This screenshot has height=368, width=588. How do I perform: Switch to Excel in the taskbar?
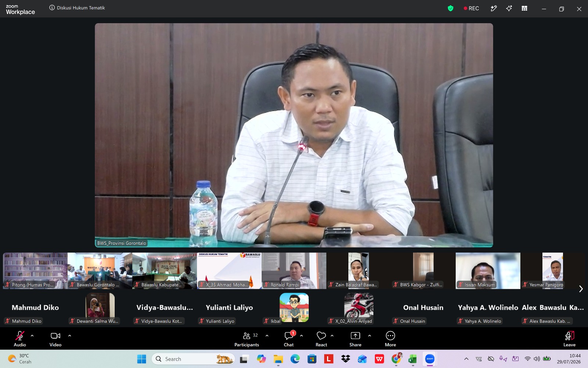click(413, 359)
